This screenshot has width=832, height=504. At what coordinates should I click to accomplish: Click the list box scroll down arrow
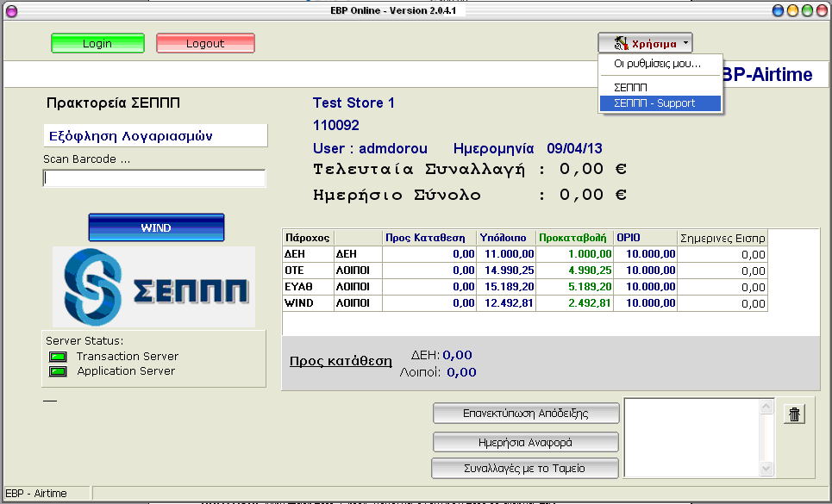766,468
